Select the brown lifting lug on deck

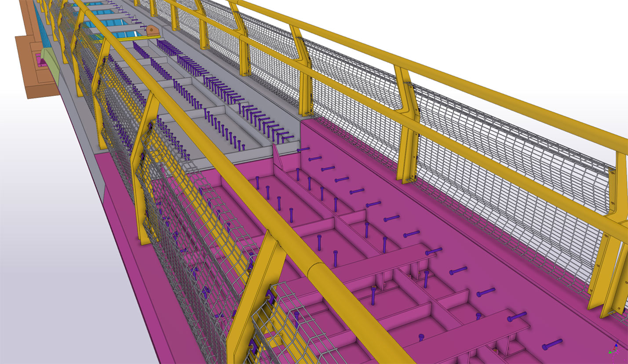coord(152,31)
